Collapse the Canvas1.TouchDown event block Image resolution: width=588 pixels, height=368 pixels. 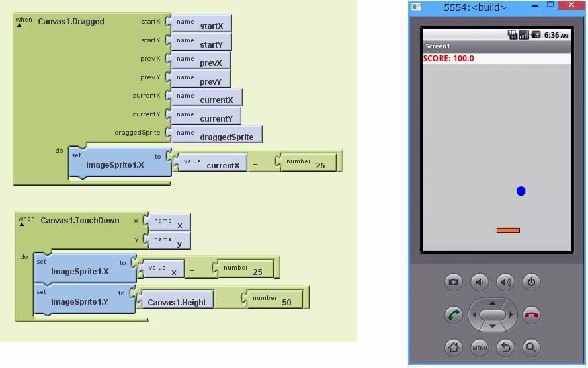22,224
